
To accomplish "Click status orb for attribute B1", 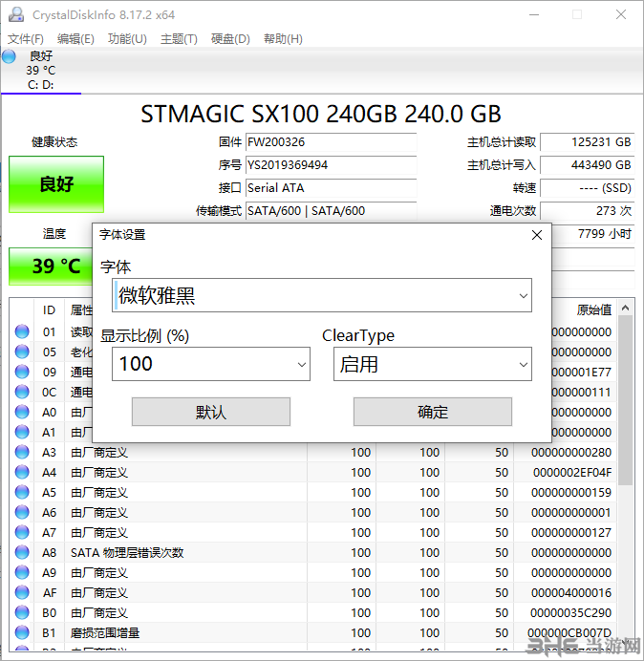I will 22,632.
